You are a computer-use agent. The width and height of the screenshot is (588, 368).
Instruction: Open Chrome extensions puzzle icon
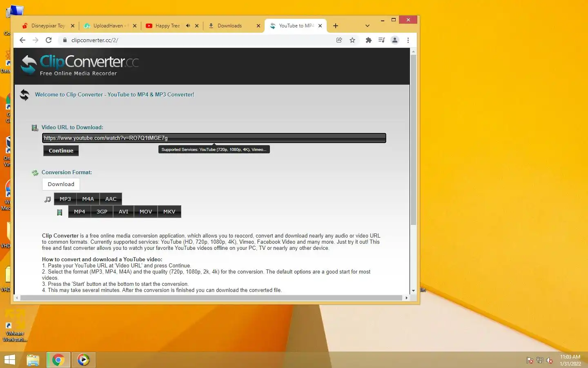tap(368, 40)
